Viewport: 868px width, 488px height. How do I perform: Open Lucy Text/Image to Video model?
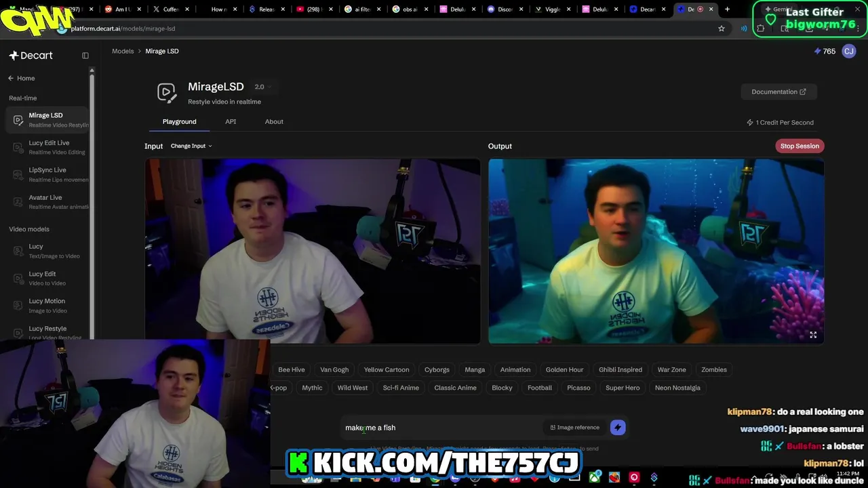pyautogui.click(x=47, y=251)
